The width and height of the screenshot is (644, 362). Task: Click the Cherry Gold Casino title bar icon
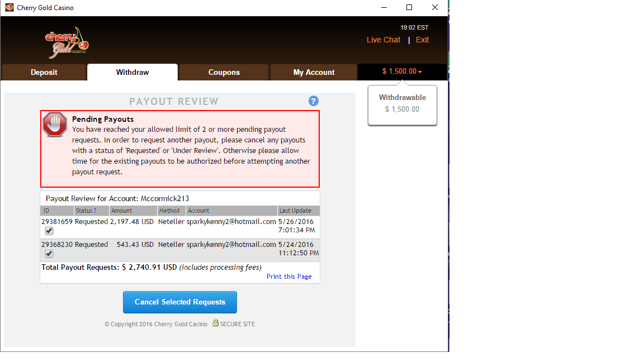tap(9, 7)
